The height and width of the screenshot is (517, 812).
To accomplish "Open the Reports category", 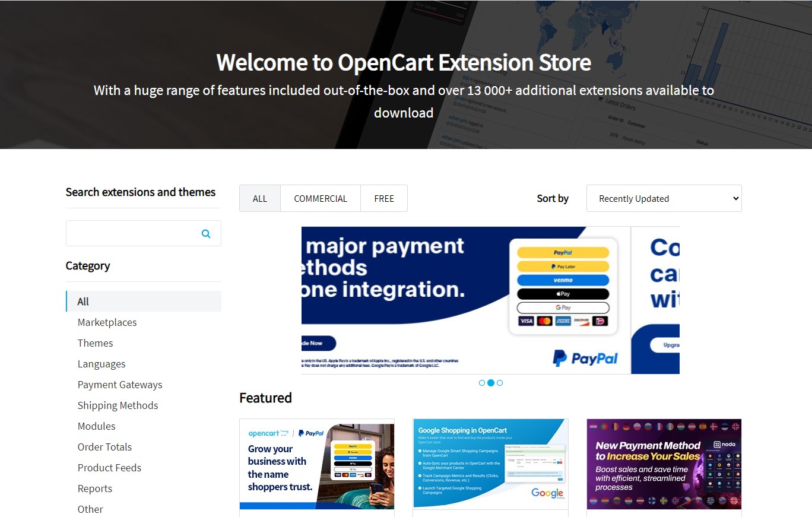I will point(95,489).
